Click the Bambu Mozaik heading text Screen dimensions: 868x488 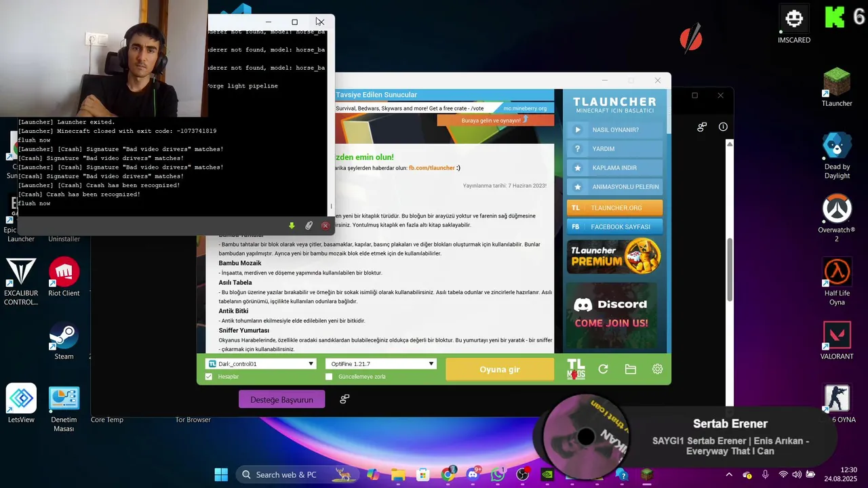[239, 263]
